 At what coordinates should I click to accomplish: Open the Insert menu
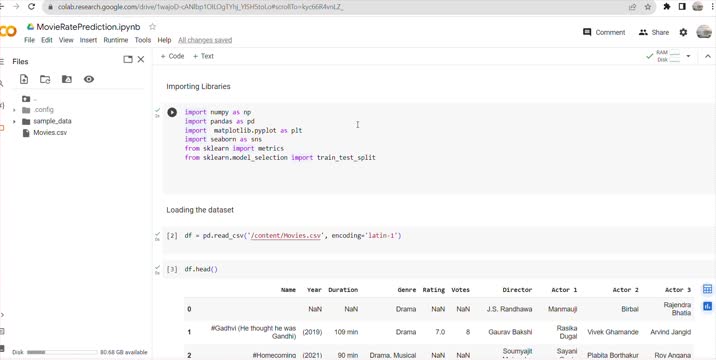click(88, 40)
